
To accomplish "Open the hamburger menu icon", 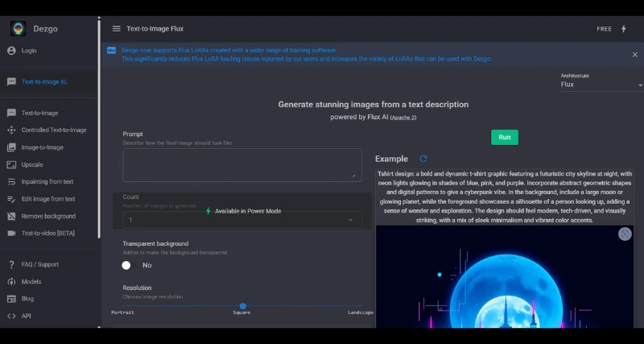I will pos(116,29).
